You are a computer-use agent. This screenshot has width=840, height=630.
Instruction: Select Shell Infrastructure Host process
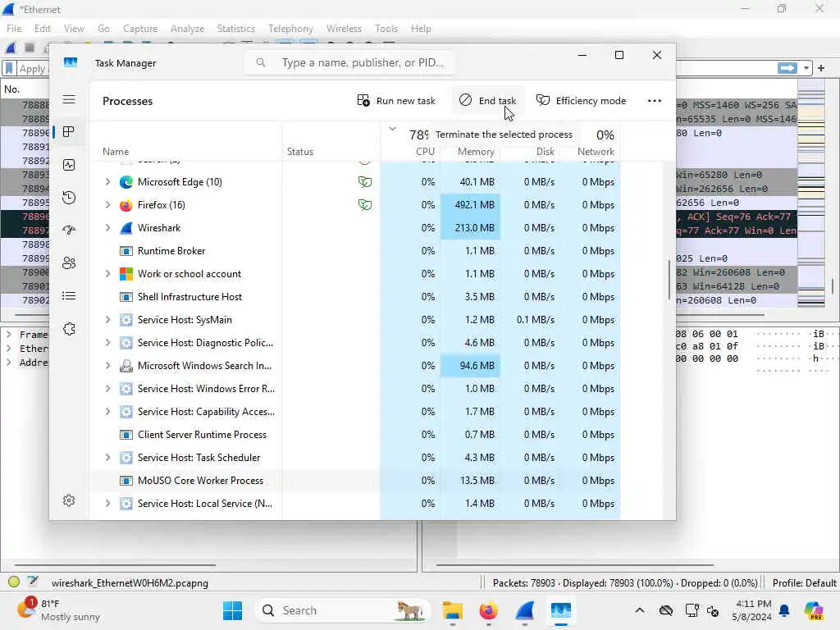(356, 297)
